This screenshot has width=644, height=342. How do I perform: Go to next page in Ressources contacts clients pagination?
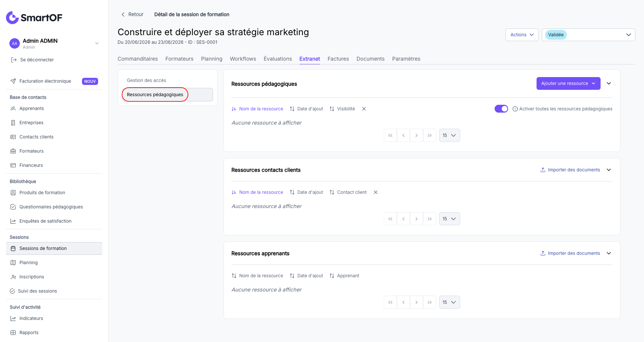point(416,219)
